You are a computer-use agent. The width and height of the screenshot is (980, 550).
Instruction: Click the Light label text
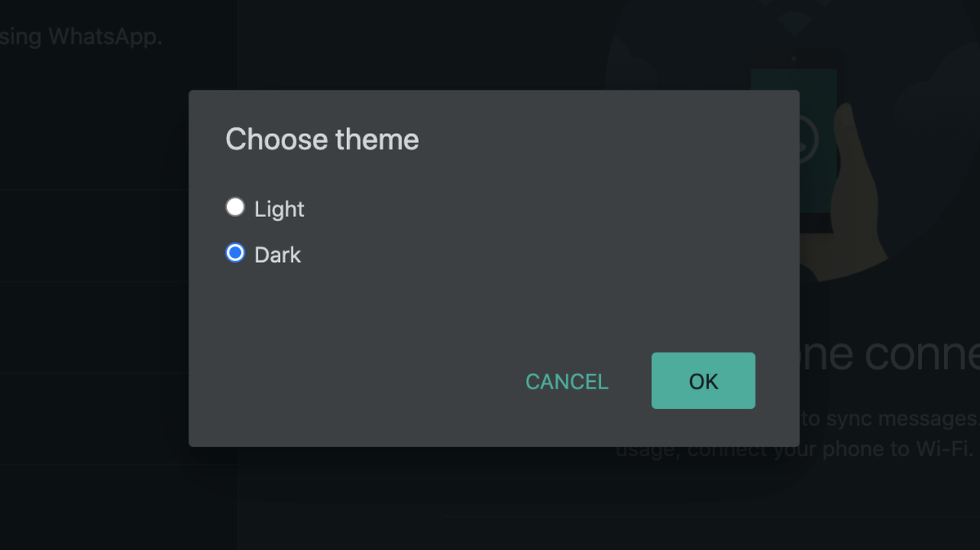tap(278, 209)
